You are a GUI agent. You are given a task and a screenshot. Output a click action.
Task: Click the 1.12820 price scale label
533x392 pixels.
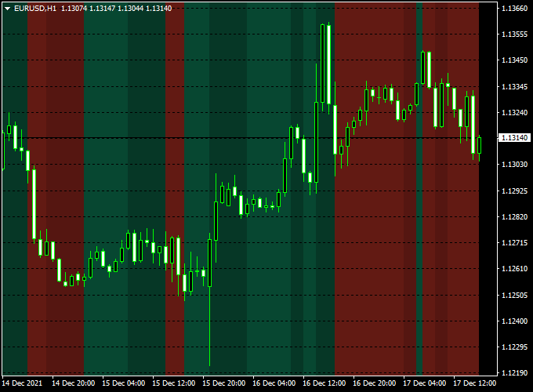[x=515, y=217]
